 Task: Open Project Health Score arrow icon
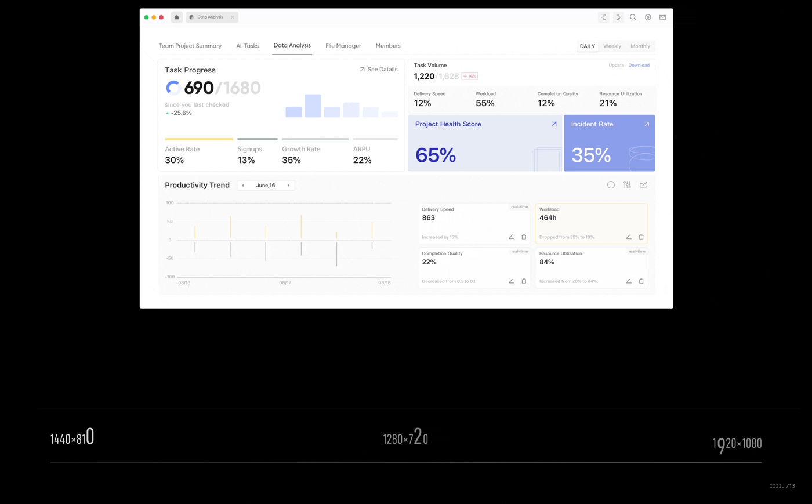coord(554,124)
